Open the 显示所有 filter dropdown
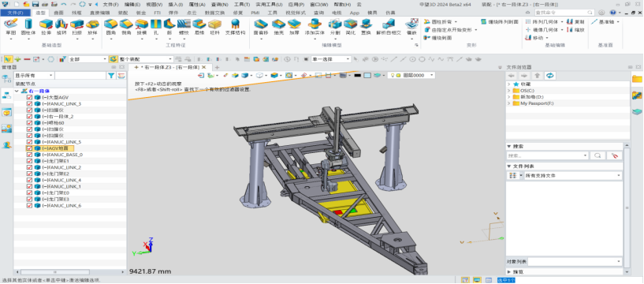This screenshot has width=644, height=284. coord(34,76)
